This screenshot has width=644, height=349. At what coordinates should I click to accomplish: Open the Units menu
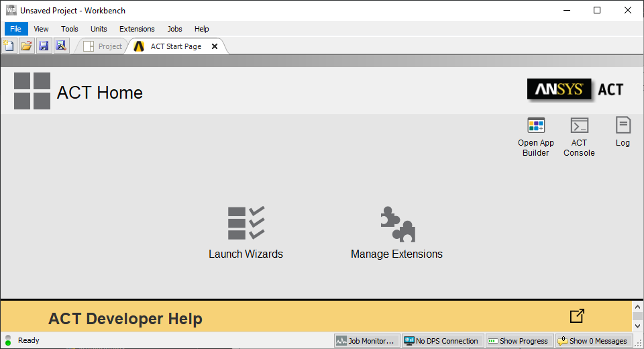pyautogui.click(x=99, y=29)
